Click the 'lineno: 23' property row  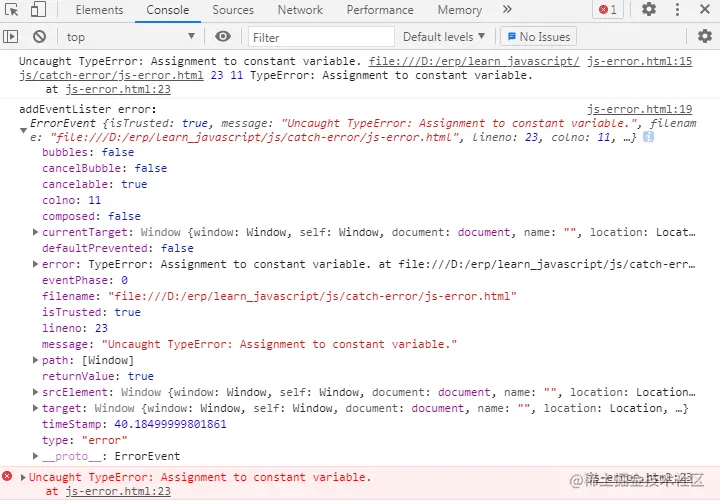75,328
